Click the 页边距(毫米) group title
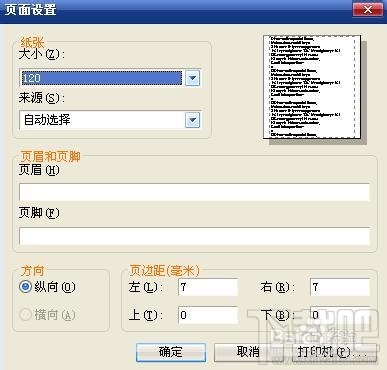This screenshot has height=370, width=387. click(x=164, y=271)
